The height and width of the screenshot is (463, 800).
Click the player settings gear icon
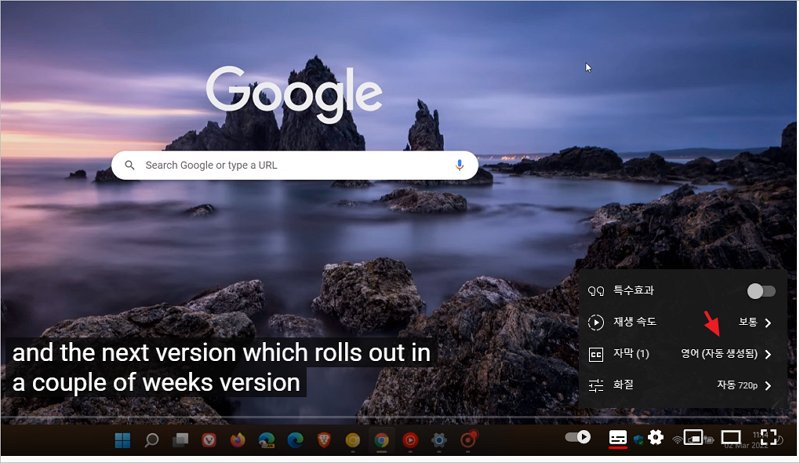[656, 438]
